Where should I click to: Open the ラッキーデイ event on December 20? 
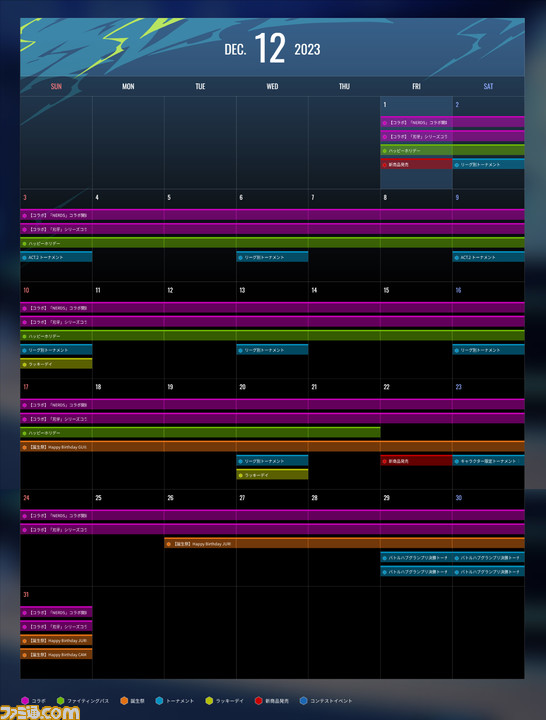(272, 475)
